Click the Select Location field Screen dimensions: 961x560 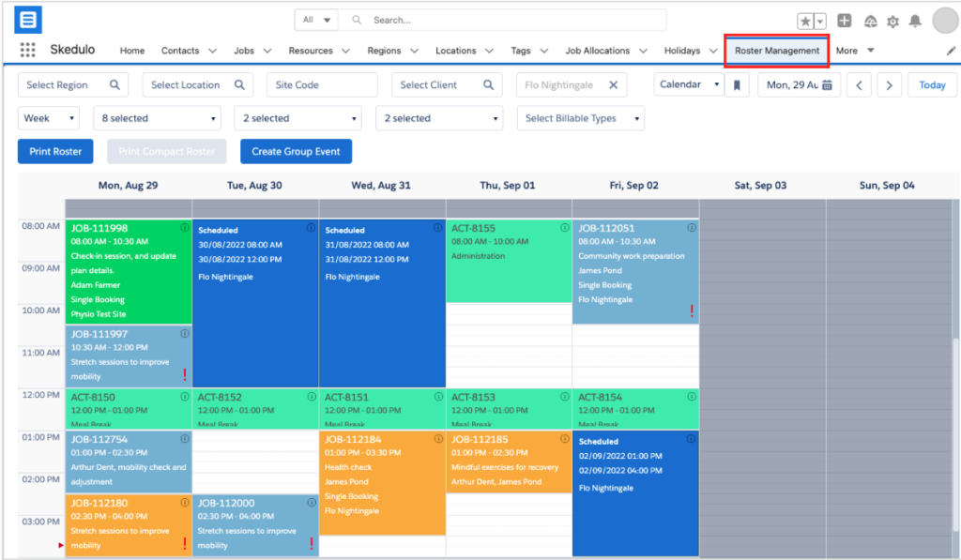pos(197,85)
